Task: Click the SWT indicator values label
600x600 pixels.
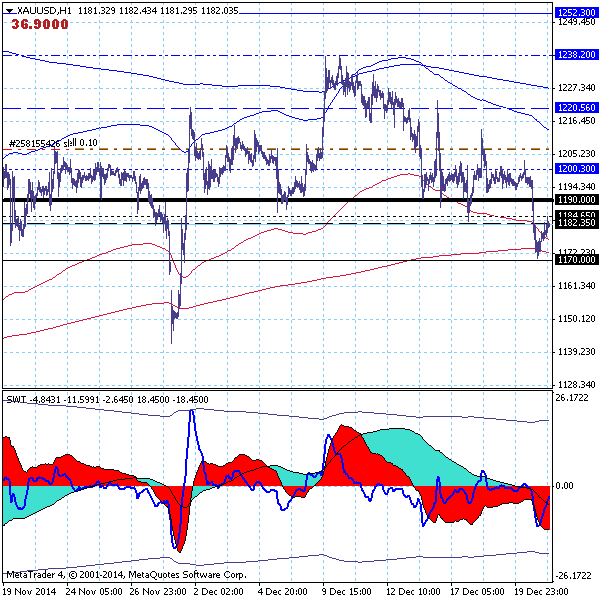Action: coord(108,399)
